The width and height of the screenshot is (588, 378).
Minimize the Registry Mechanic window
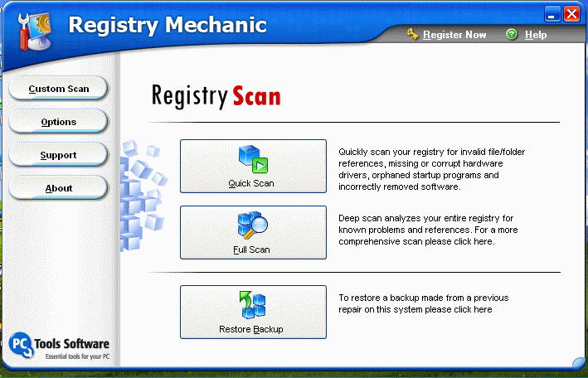pos(552,14)
